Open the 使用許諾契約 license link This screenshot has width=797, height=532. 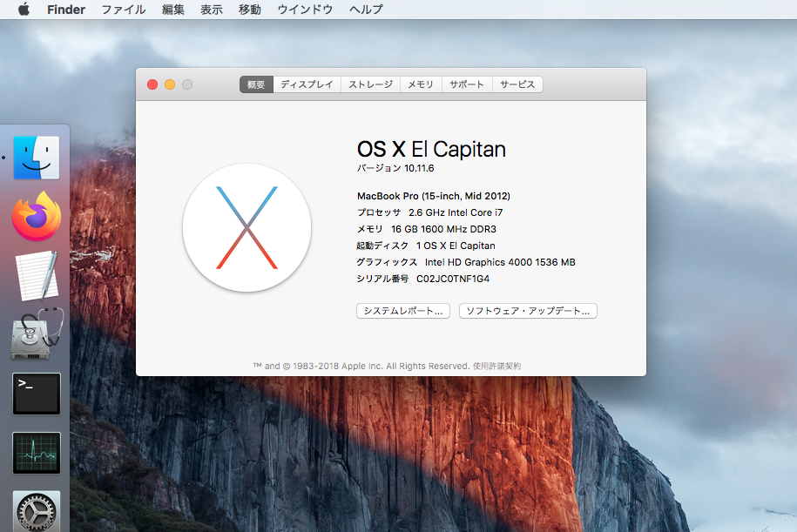496,367
